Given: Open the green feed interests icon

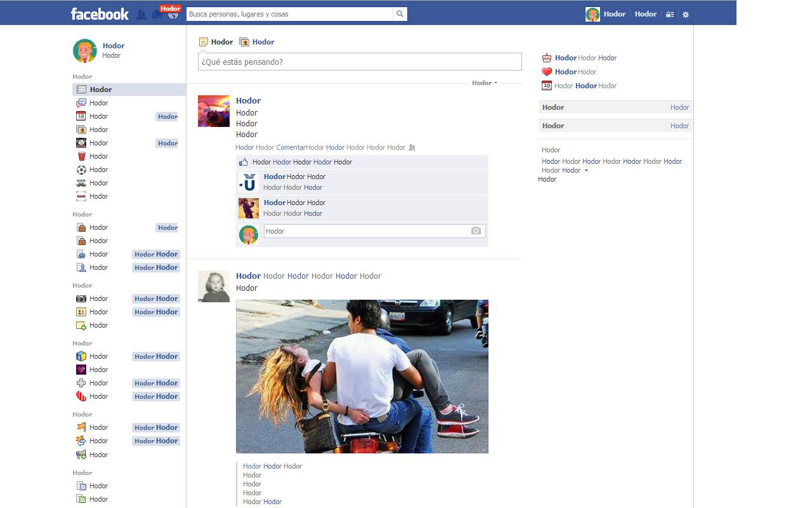Looking at the screenshot, I should (x=81, y=499).
